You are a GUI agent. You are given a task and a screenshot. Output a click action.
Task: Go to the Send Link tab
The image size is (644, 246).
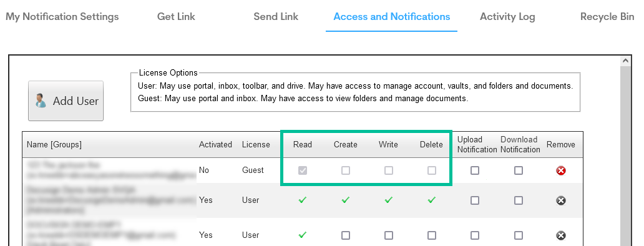point(276,17)
